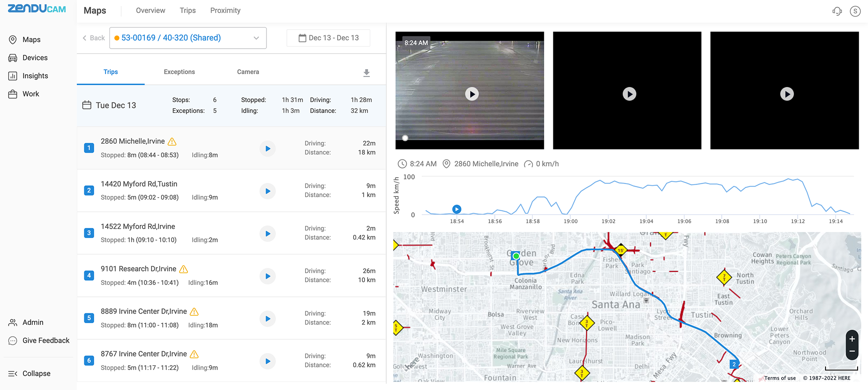The image size is (868, 390).
Task: Click warning icon beside 9101 Research Dr
Action: pos(184,269)
